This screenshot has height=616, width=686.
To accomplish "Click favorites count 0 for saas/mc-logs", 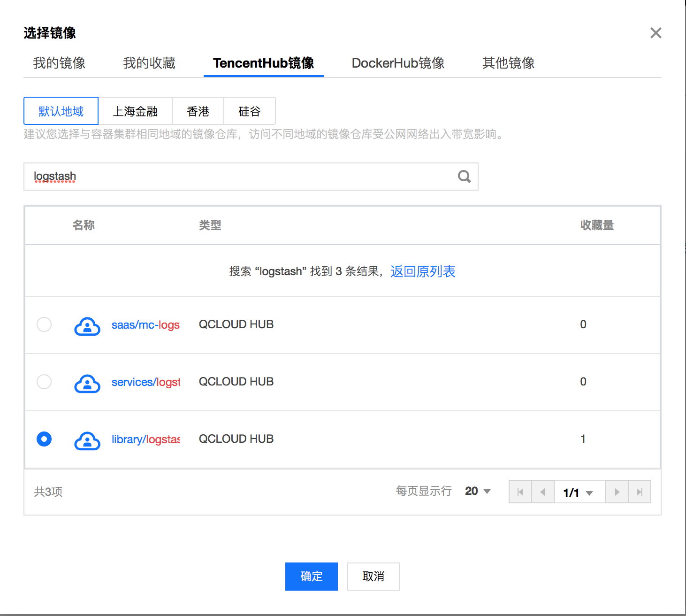I will click(583, 324).
